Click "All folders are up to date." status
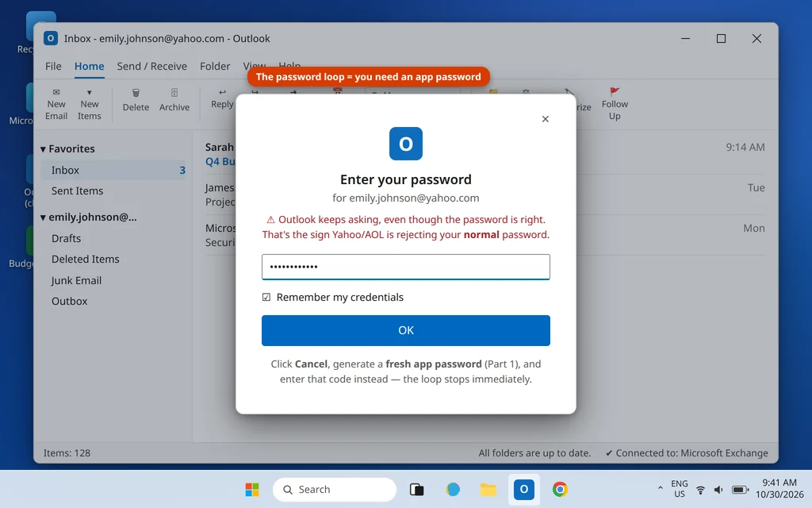 tap(534, 453)
